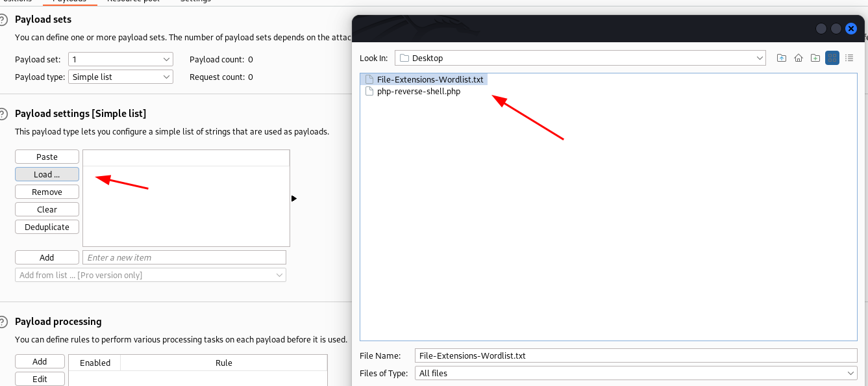Click the Request count: 0 text
This screenshot has height=386, width=868.
tap(221, 77)
